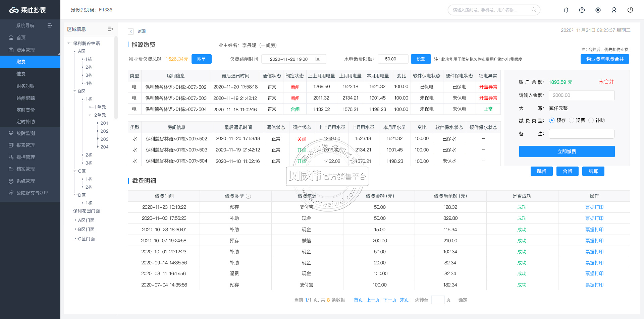This screenshot has height=319, width=644.
Task: Click the help question mark icon
Action: coord(582,10)
